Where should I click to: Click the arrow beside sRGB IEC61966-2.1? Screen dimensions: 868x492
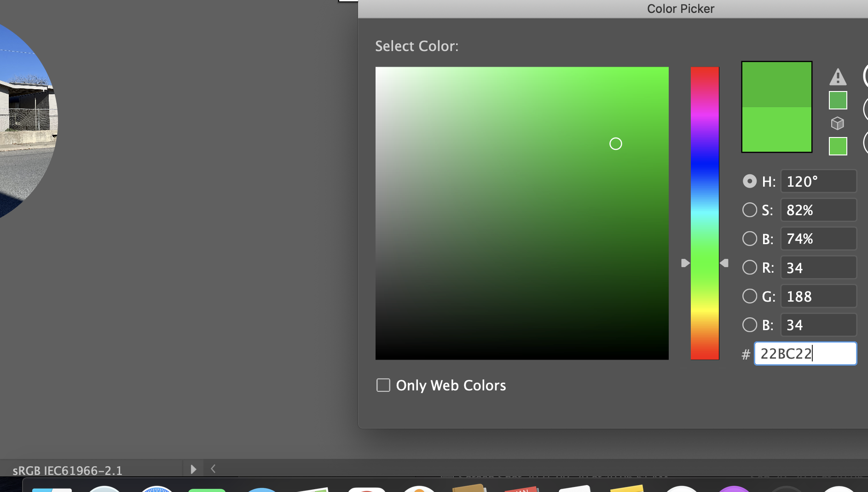point(193,469)
